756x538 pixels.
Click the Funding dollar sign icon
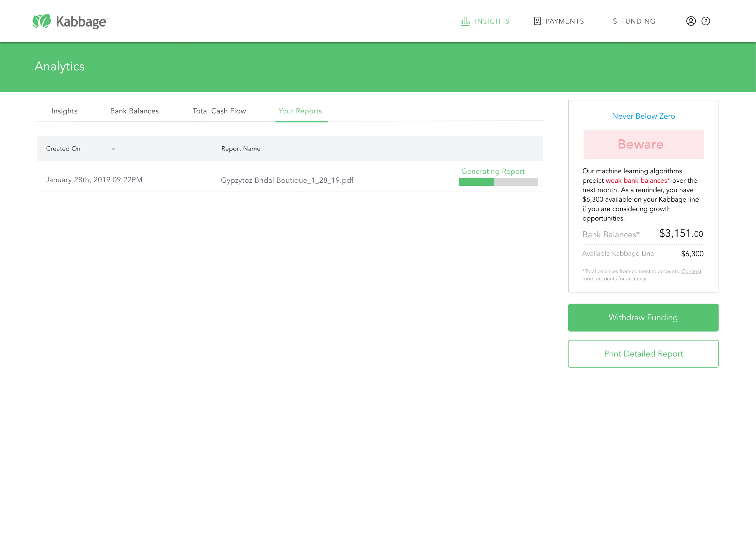coord(615,21)
